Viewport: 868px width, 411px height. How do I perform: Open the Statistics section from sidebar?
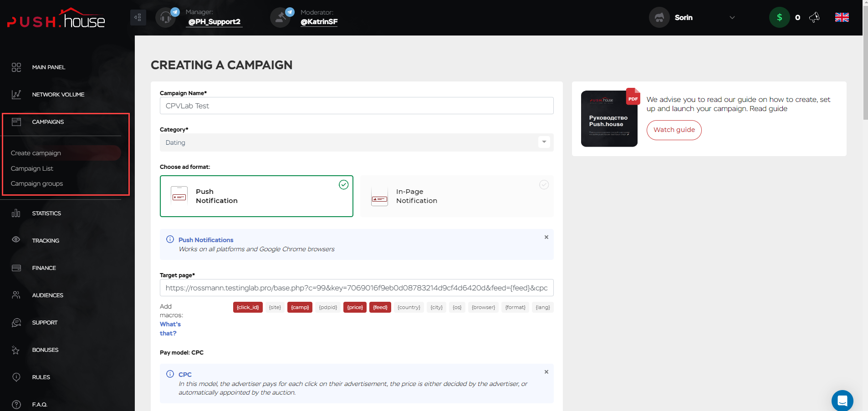pos(46,213)
